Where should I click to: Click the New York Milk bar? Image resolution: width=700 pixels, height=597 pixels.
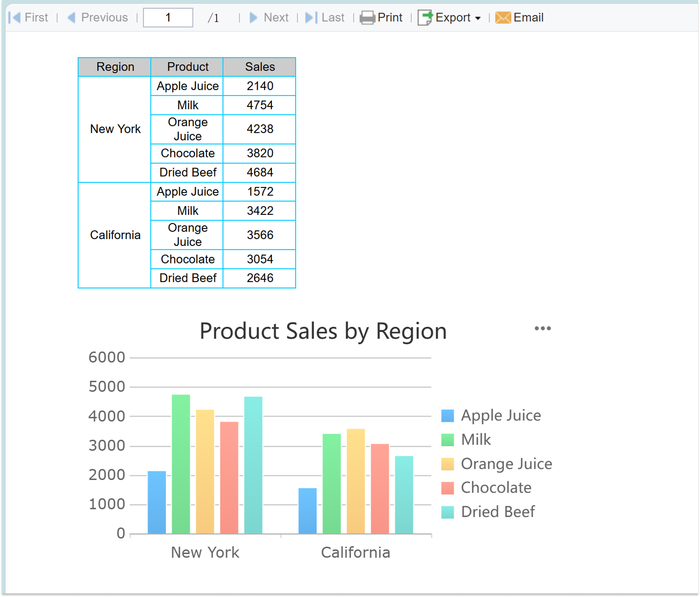(x=181, y=464)
